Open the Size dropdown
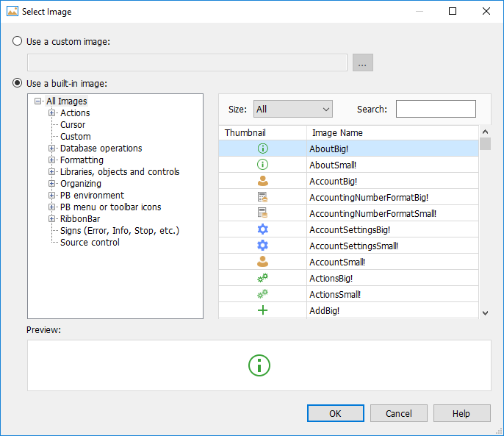 coord(292,110)
